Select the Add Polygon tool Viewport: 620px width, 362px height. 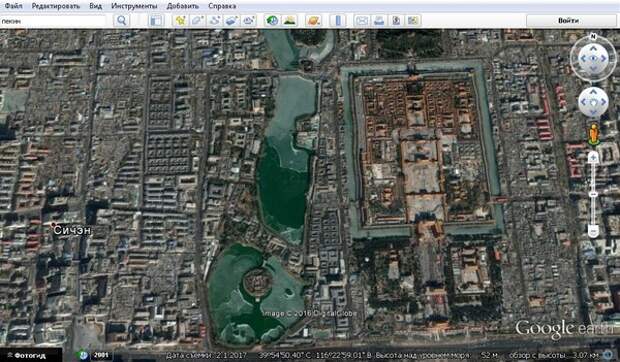197,21
